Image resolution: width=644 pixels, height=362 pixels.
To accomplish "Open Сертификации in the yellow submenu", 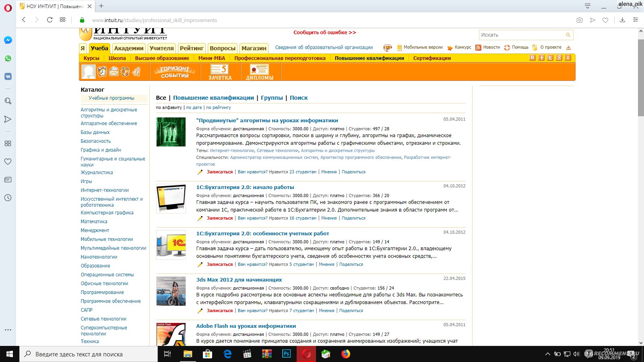I will point(432,58).
